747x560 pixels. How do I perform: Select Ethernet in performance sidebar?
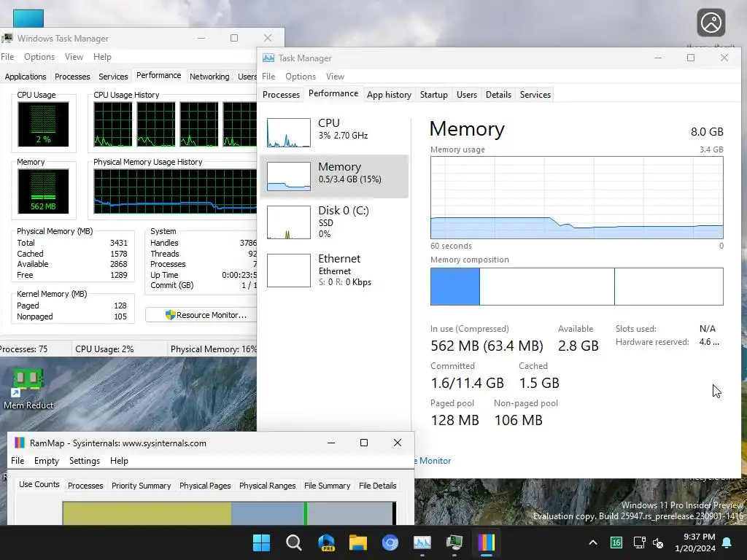[x=334, y=270]
